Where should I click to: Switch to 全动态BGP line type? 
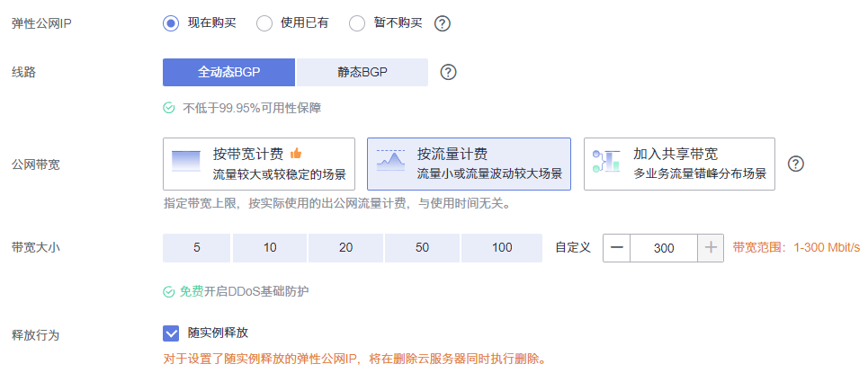click(x=228, y=72)
